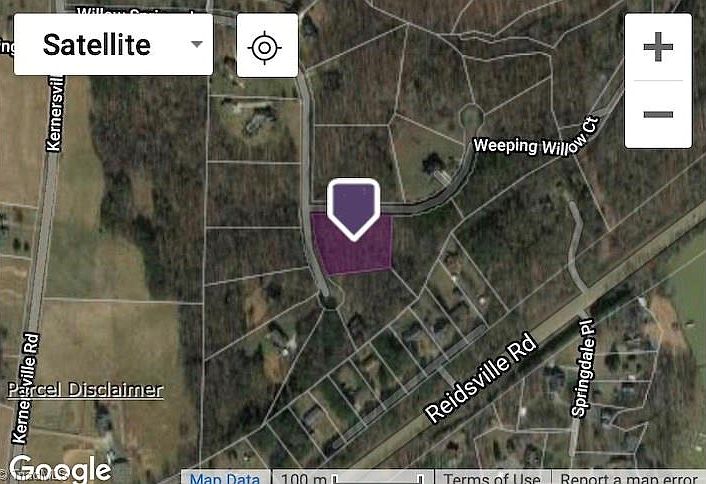The height and width of the screenshot is (484, 706).
Task: Click the Google logo
Action: coord(60,469)
